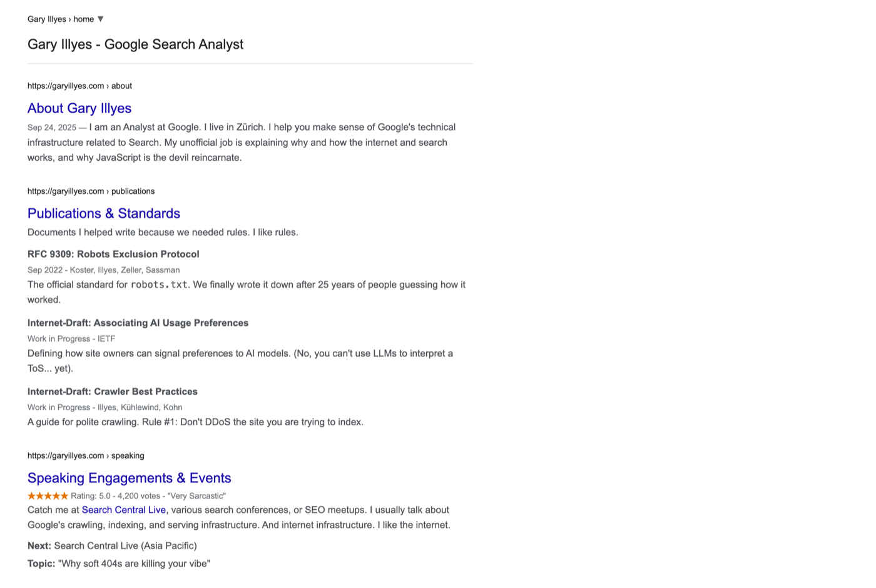Select Internet-Draft: Crawler Best Practices heading
Viewport: 876px width, 588px height.
[113, 392]
